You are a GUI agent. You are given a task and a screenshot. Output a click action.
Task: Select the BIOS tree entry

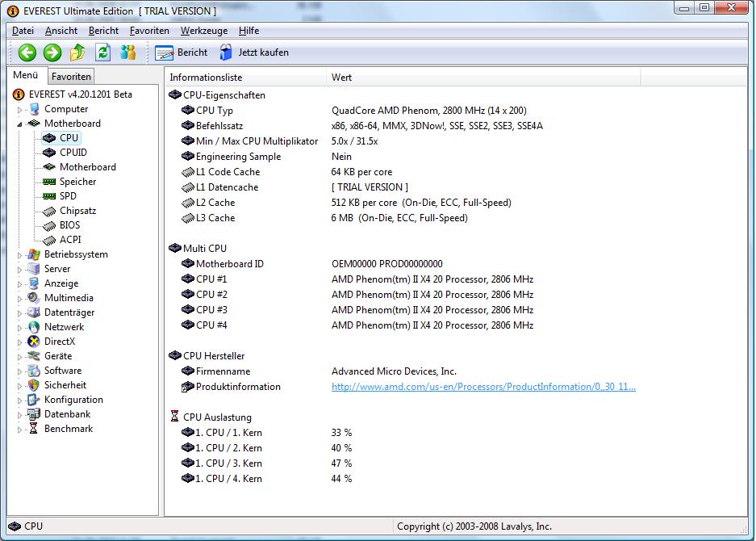[69, 225]
